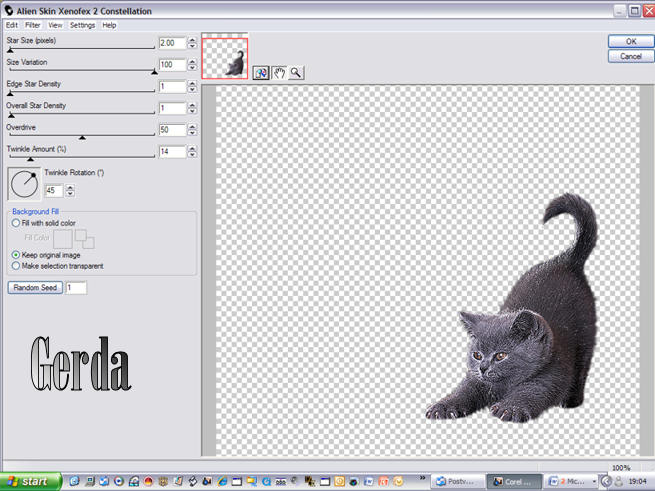
Task: Switch to the Corel taskbar window
Action: [x=514, y=482]
